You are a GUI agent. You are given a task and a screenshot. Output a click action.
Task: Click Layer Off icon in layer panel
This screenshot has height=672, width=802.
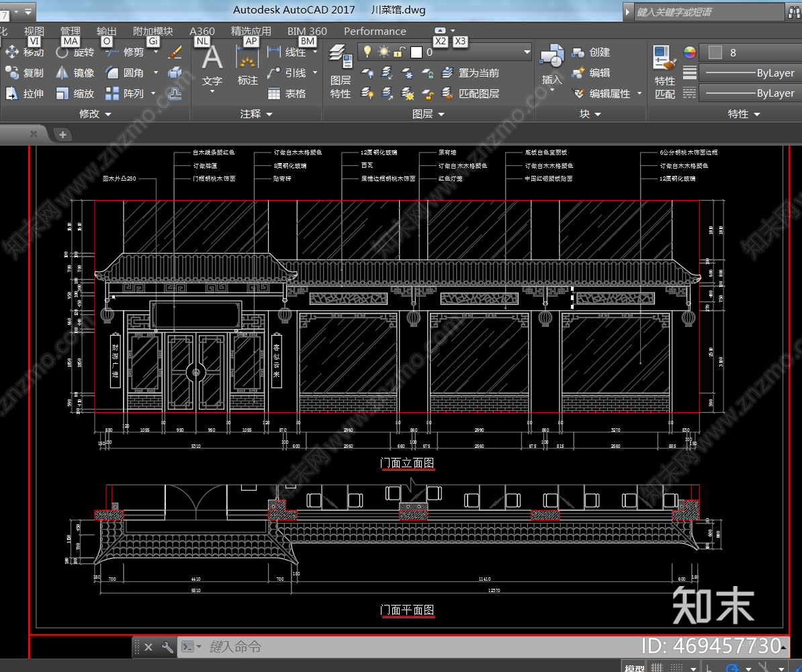(x=367, y=73)
